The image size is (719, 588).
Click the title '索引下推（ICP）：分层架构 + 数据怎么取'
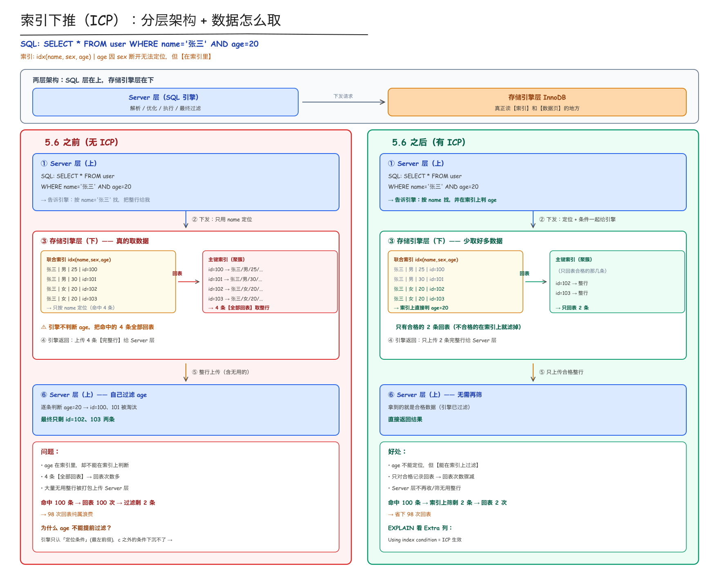tap(151, 20)
